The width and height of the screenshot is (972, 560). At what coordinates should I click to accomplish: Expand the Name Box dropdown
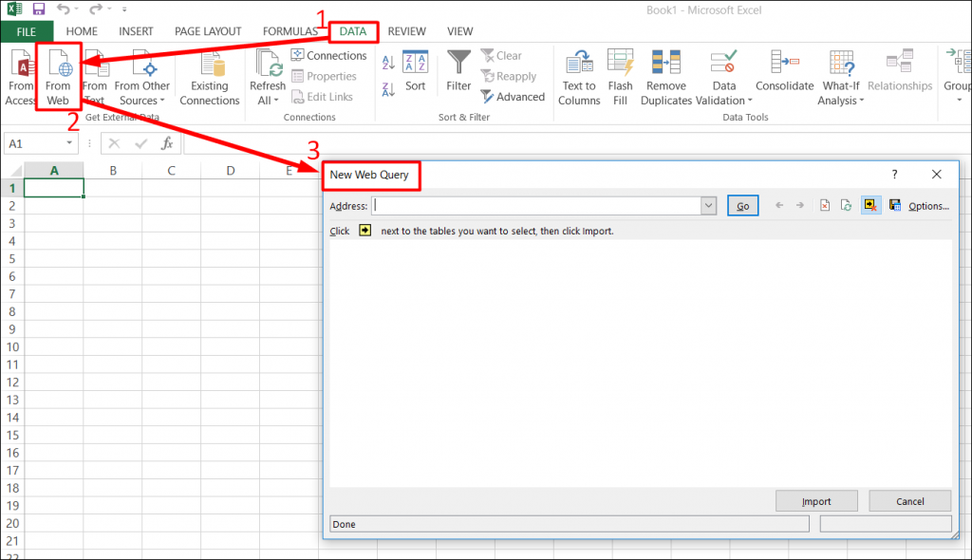70,143
